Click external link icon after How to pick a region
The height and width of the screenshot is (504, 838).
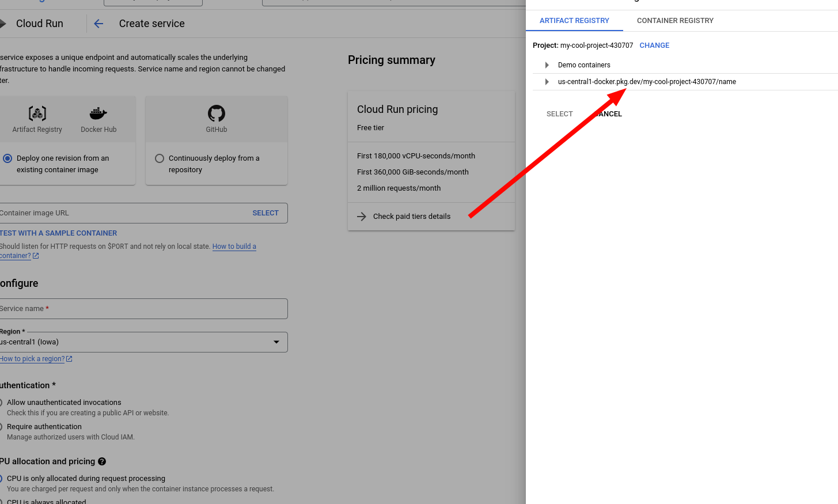(70, 359)
